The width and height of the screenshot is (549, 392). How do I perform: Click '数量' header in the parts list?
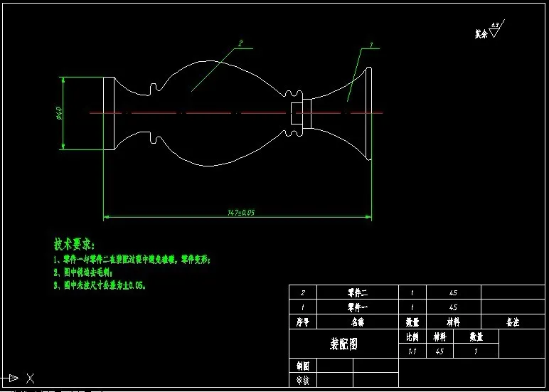(412, 322)
